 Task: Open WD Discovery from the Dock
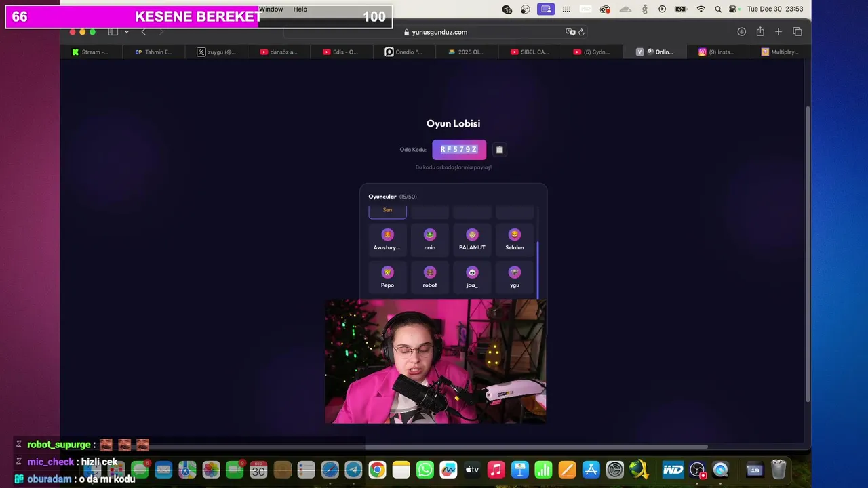coord(673,470)
